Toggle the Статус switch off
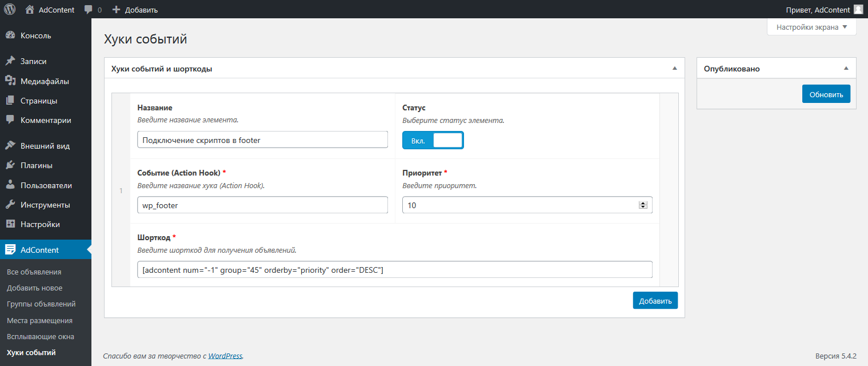Viewport: 868px width, 366px height. (433, 140)
